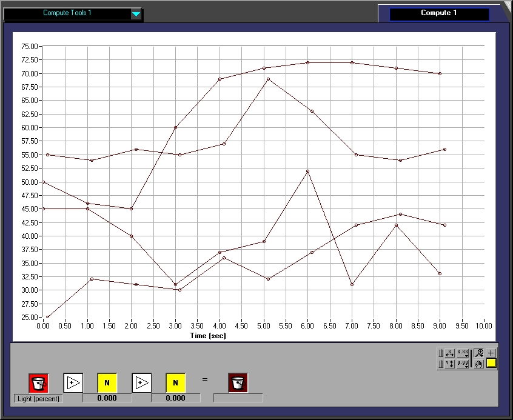Image resolution: width=513 pixels, height=420 pixels.
Task: Click the first plus operator triangle
Action: pos(73,382)
